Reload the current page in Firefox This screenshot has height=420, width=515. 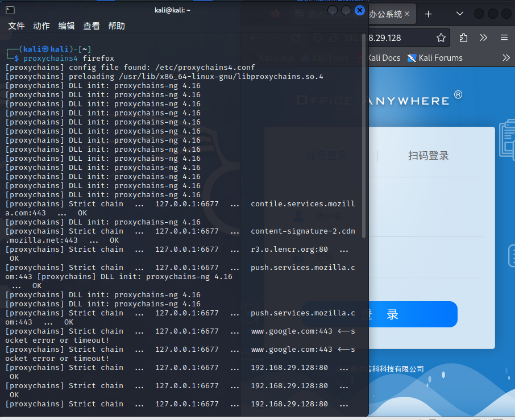pos(296,38)
